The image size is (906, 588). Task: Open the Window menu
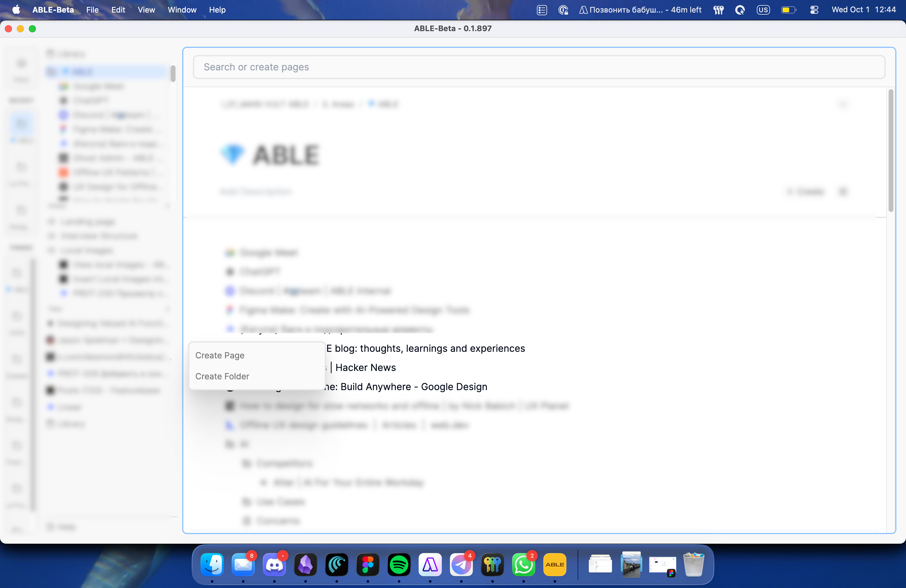pyautogui.click(x=182, y=10)
